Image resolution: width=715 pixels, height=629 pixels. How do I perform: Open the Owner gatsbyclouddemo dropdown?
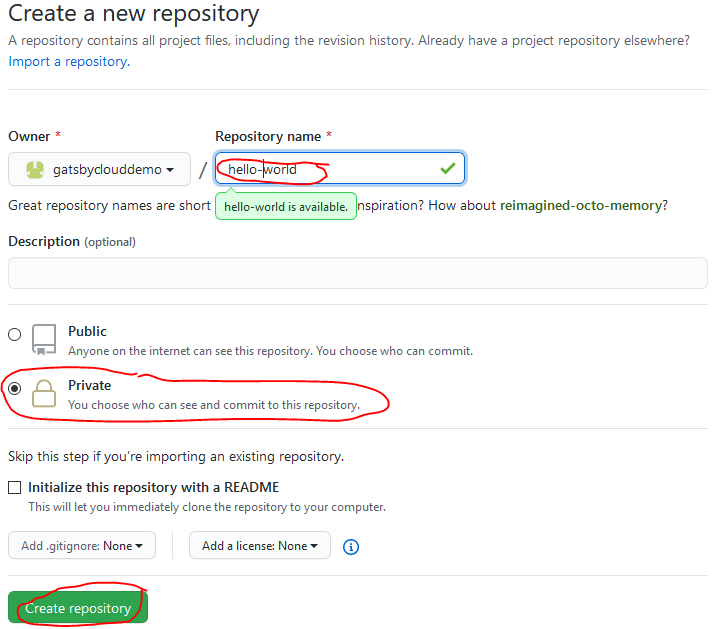(x=99, y=169)
